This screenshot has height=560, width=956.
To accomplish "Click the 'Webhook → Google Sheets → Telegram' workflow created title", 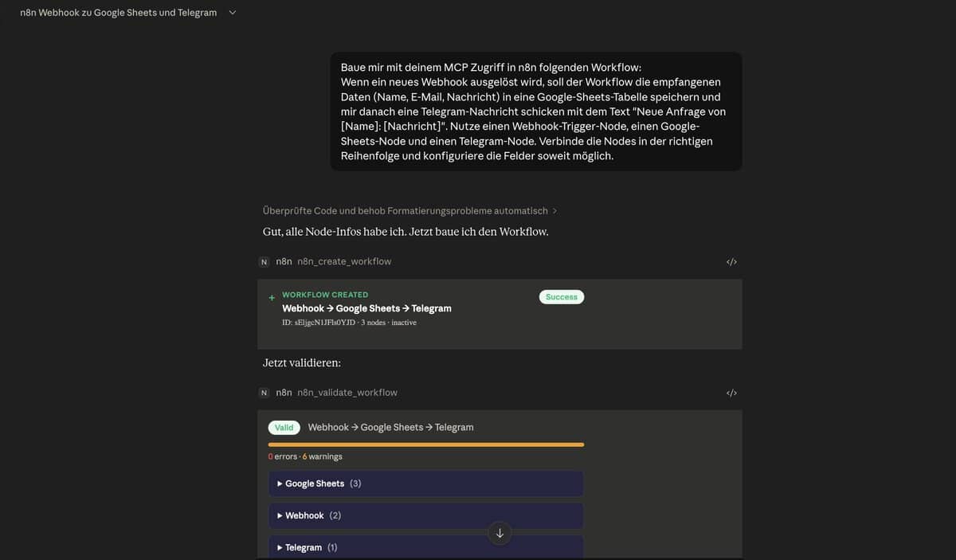I will click(366, 308).
